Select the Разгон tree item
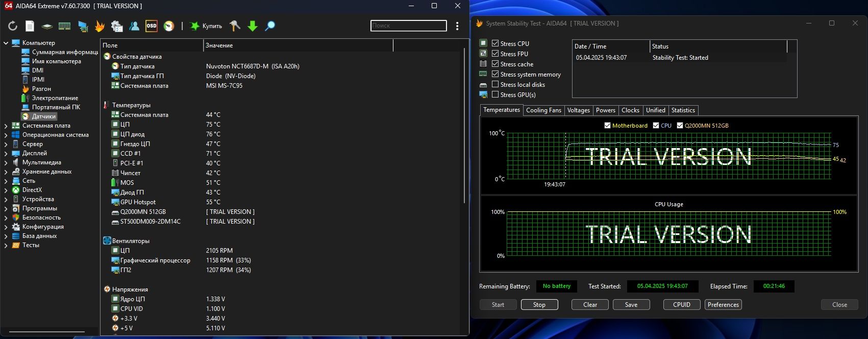The width and height of the screenshot is (868, 339). [x=36, y=89]
